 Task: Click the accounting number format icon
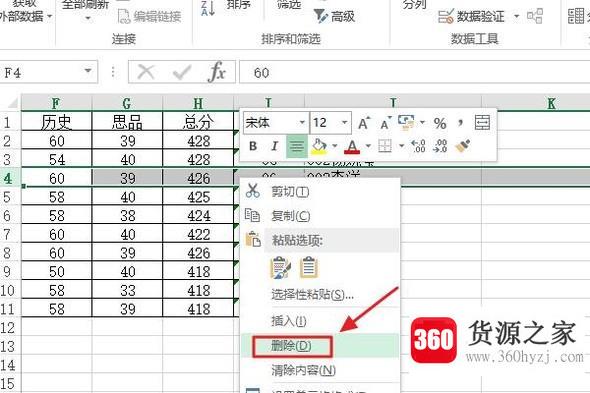click(406, 123)
